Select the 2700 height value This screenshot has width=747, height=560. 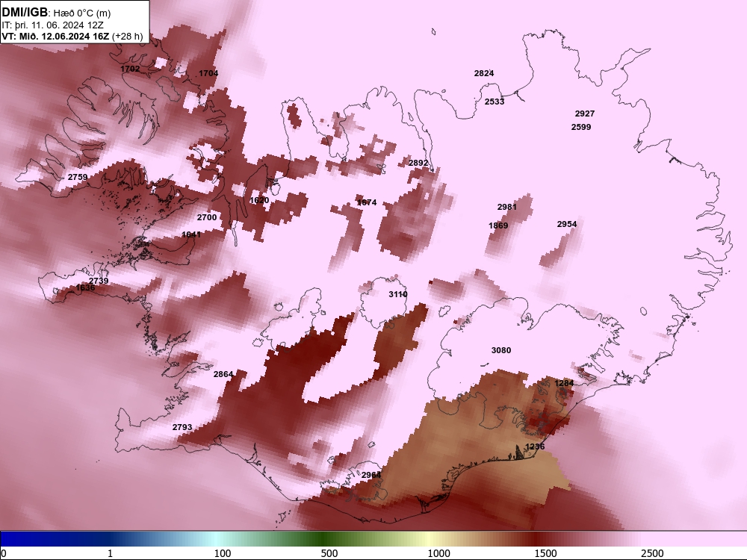(x=207, y=217)
